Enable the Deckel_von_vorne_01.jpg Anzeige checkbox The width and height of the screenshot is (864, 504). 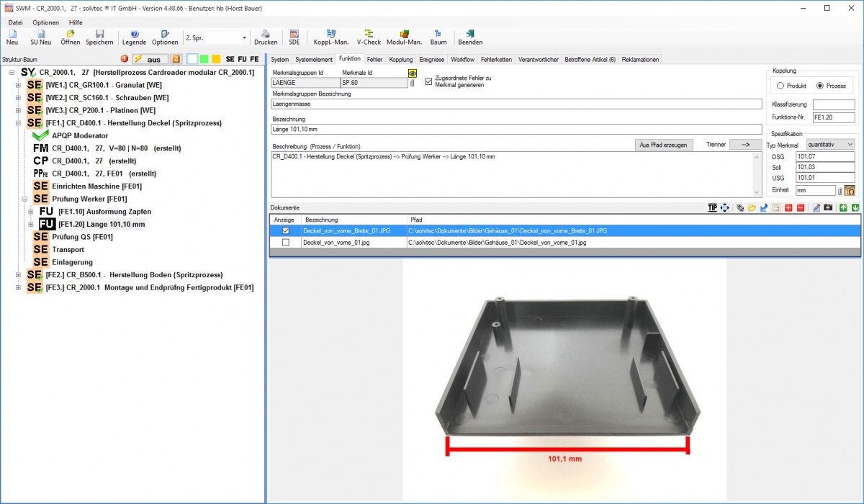click(286, 243)
